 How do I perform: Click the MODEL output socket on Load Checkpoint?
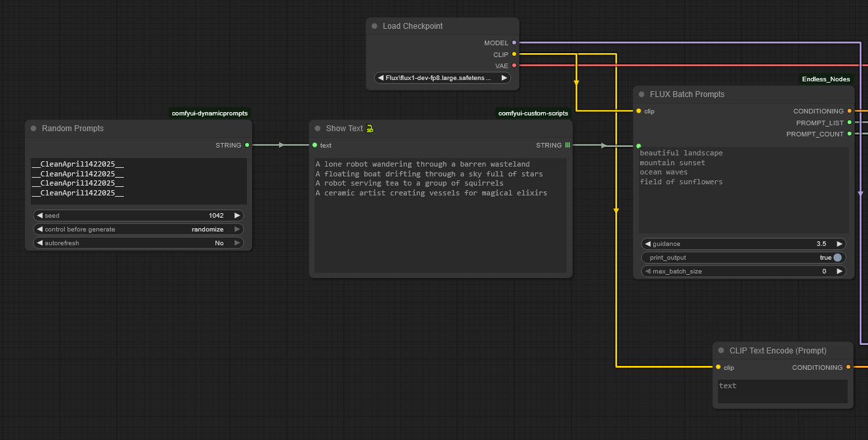point(514,43)
